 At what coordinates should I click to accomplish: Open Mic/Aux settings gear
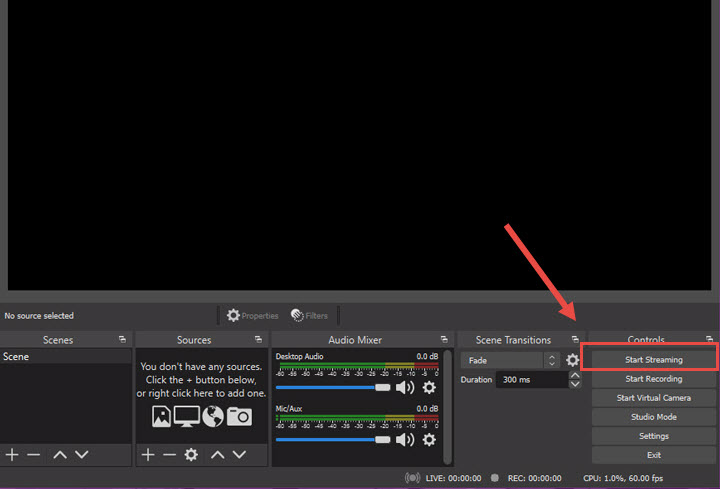point(429,440)
